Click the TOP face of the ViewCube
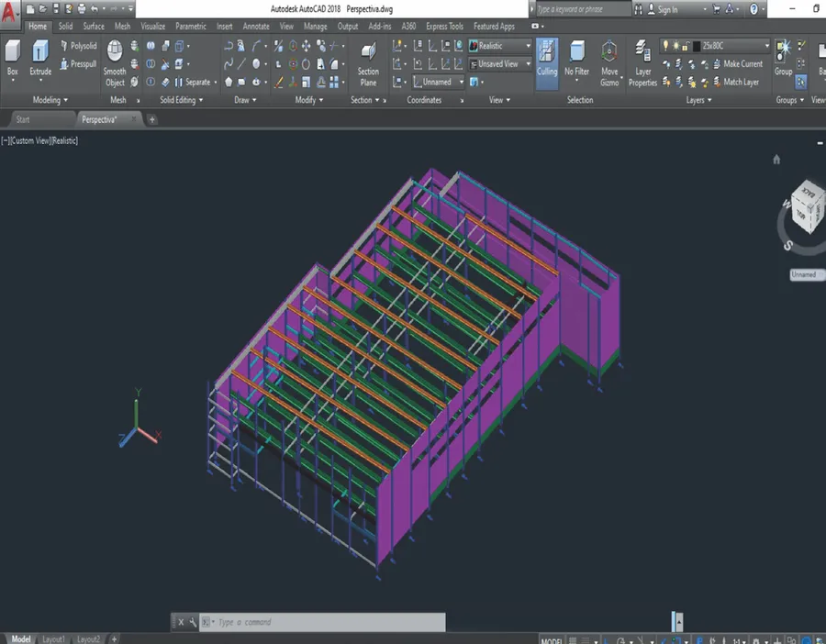This screenshot has height=644, width=826. (x=800, y=215)
